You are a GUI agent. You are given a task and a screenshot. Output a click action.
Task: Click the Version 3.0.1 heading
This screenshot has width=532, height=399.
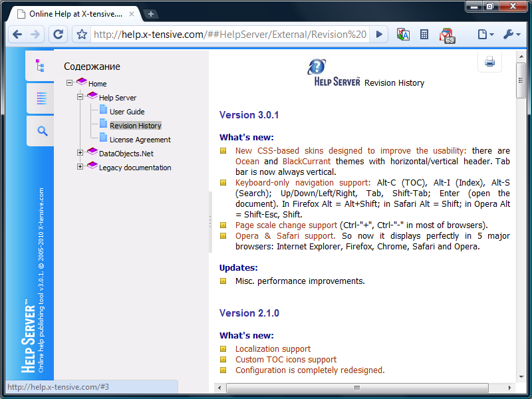pyautogui.click(x=249, y=115)
